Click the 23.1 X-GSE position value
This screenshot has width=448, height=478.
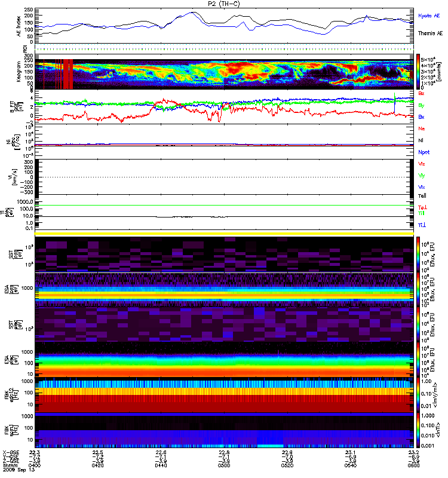point(351,452)
